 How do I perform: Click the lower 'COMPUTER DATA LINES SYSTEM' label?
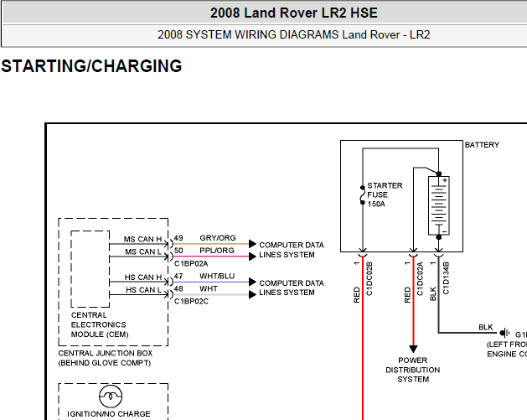point(292,288)
